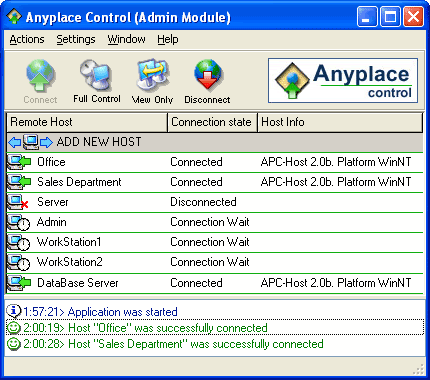The width and height of the screenshot is (430, 380).
Task: Click Connection Wait for Admin row
Action: click(x=210, y=222)
